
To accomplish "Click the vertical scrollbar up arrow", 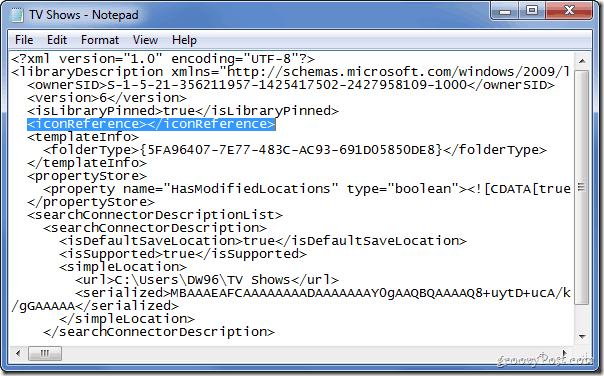I will pyautogui.click(x=582, y=61).
